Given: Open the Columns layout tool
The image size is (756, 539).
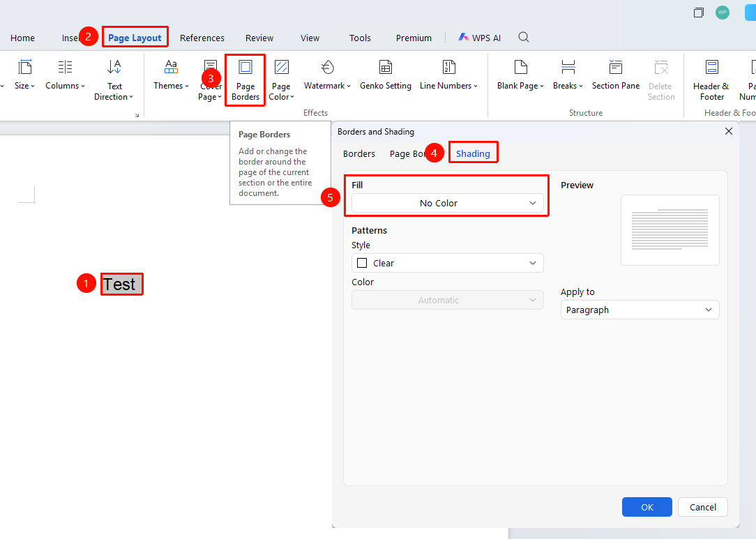Looking at the screenshot, I should pos(65,75).
